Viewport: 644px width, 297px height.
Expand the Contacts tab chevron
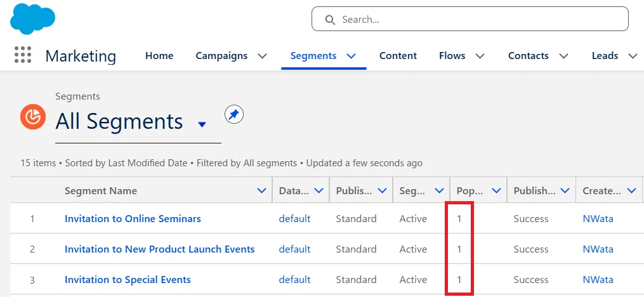pos(564,56)
